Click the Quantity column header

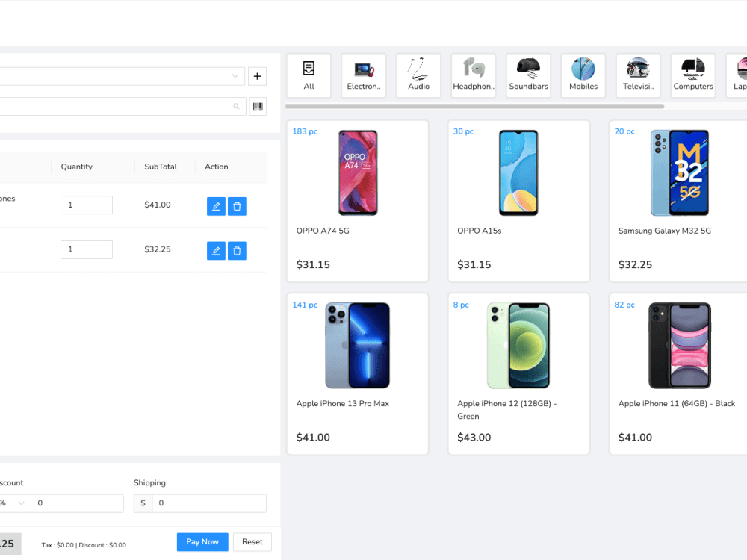coord(77,167)
